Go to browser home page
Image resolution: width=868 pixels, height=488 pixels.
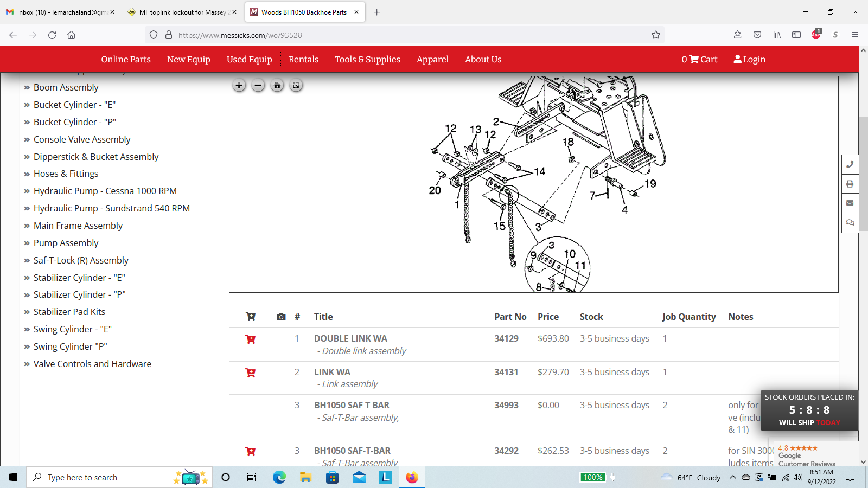[x=71, y=35]
